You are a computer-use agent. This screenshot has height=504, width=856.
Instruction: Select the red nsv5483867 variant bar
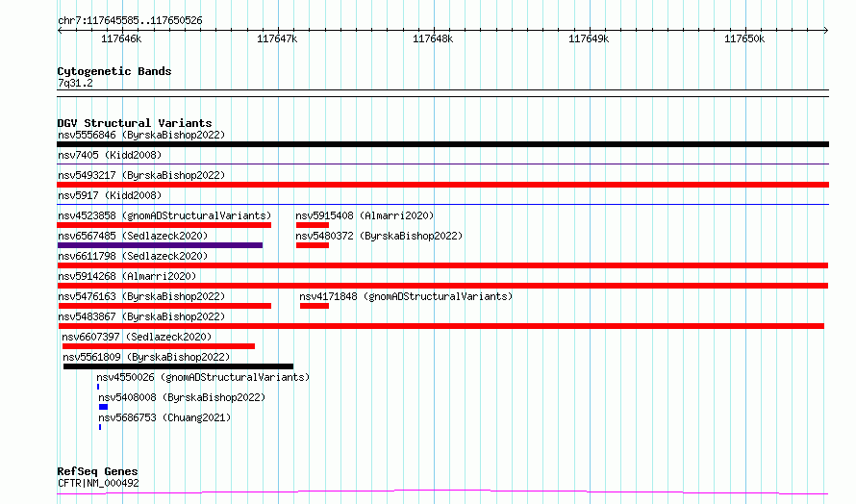(441, 326)
